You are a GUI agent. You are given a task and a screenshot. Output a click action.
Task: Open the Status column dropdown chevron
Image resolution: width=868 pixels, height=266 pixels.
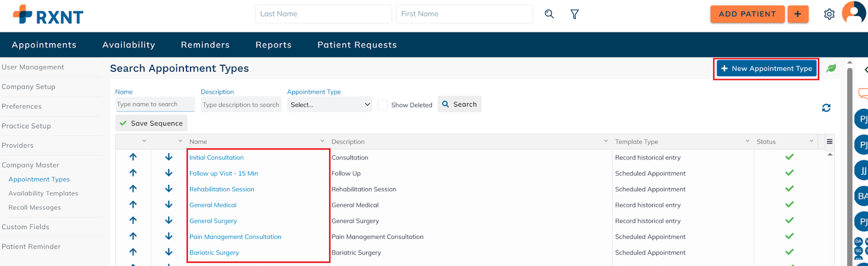click(x=812, y=141)
